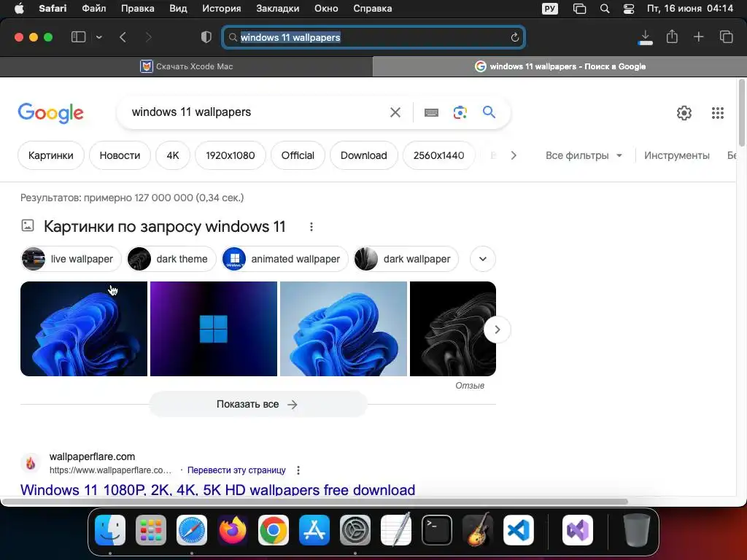The image size is (747, 560).
Task: Open the Файл menu
Action: [94, 9]
